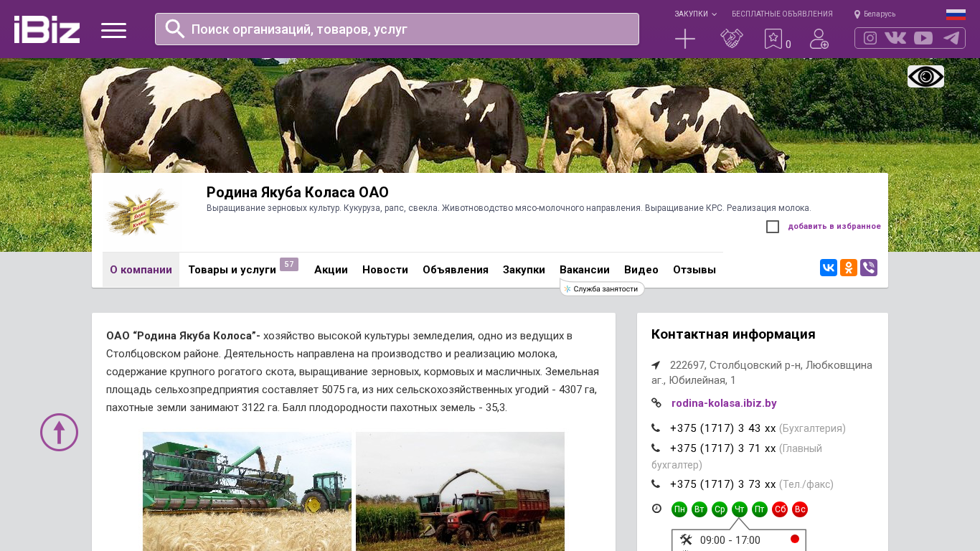Open the О компании tab

[x=141, y=270]
